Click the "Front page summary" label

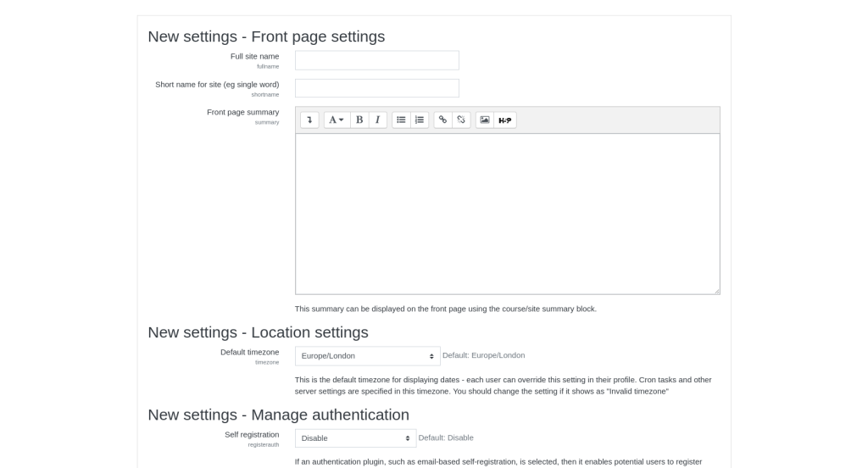[x=242, y=112]
